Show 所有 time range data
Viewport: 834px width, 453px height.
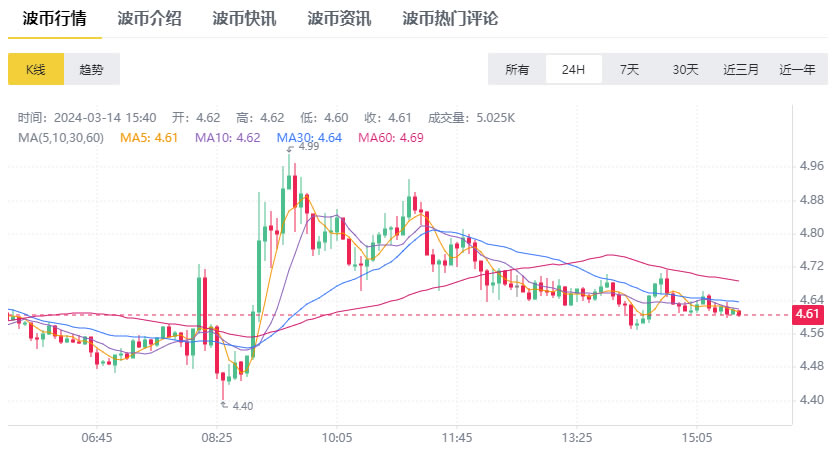coord(517,69)
